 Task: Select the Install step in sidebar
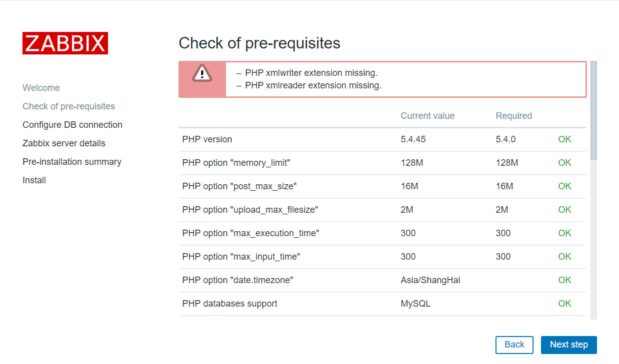click(34, 180)
